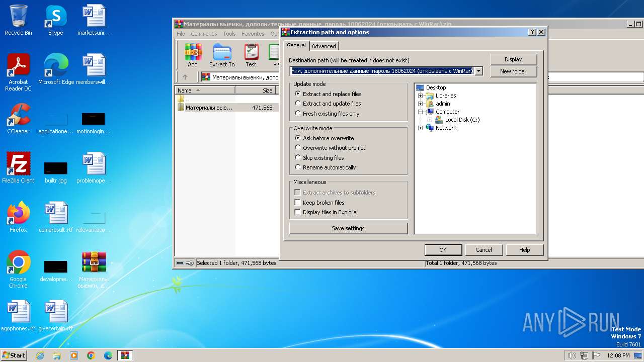Open the Tools menu in WinRAR
The image size is (644, 362).
[229, 34]
